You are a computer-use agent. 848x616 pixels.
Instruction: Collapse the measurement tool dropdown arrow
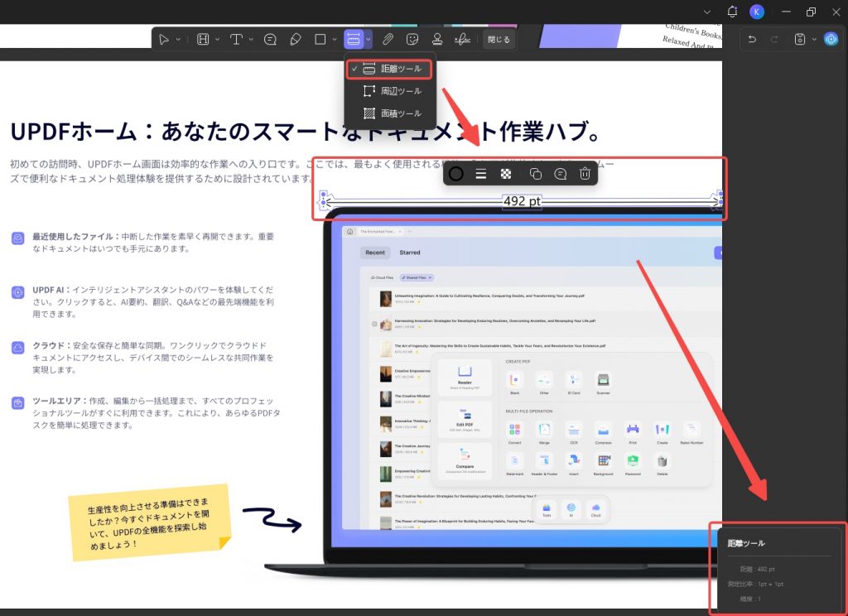pos(368,40)
